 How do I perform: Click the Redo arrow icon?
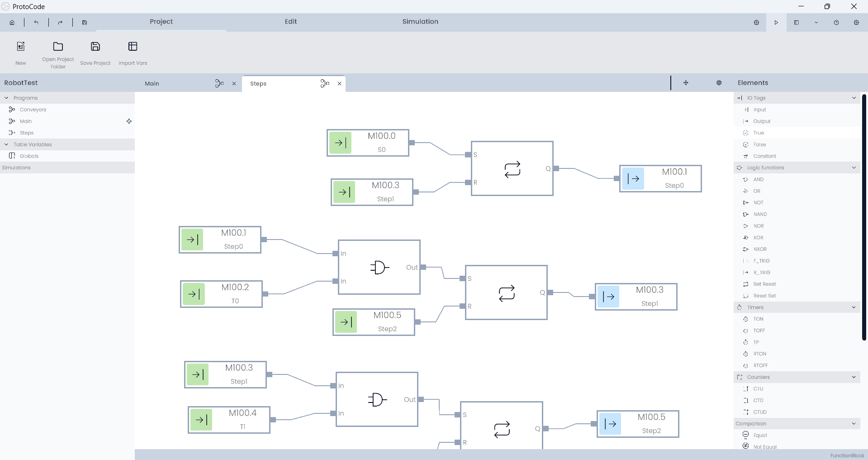pyautogui.click(x=60, y=22)
